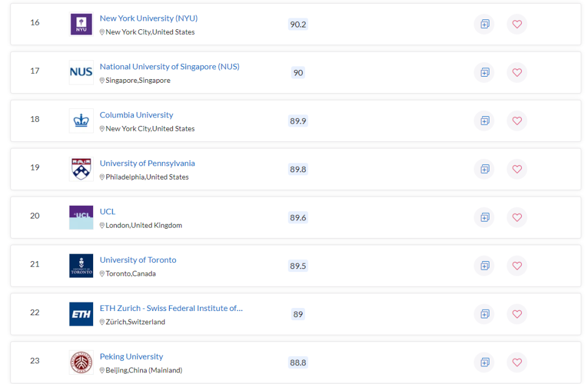Viewport: 588px width, 384px height.
Task: Add ETH Zurich to compare list
Action: [485, 314]
